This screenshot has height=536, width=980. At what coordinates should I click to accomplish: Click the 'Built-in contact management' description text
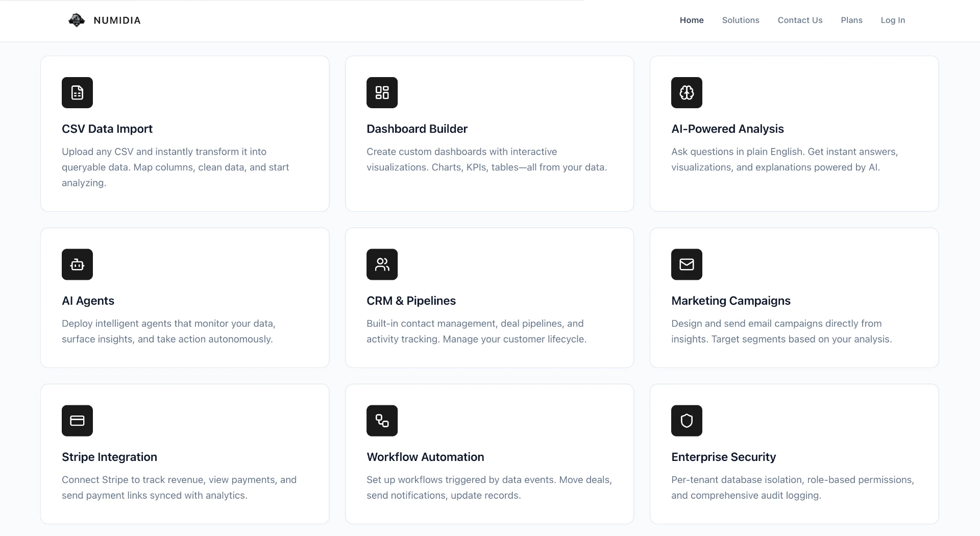pos(476,331)
